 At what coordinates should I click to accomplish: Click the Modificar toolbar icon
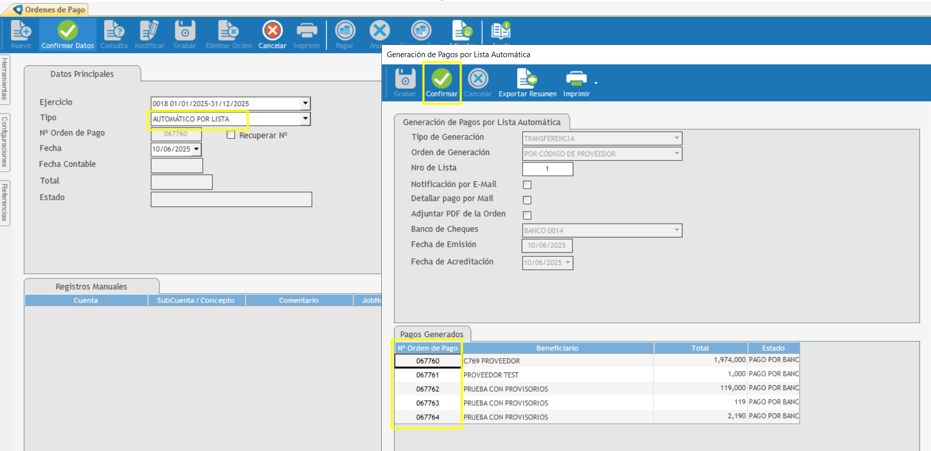point(150,34)
